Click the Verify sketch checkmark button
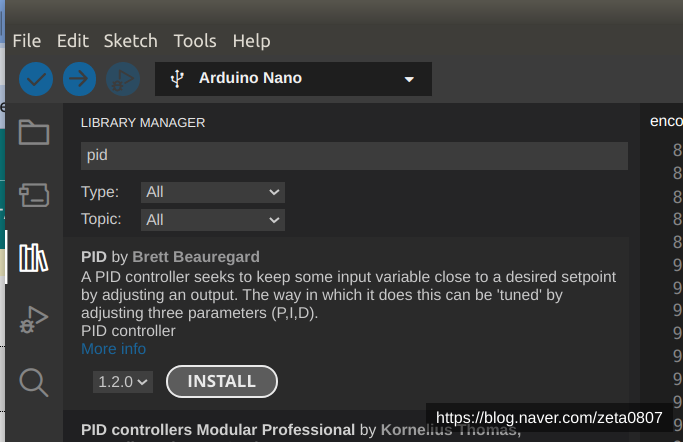 [x=36, y=78]
